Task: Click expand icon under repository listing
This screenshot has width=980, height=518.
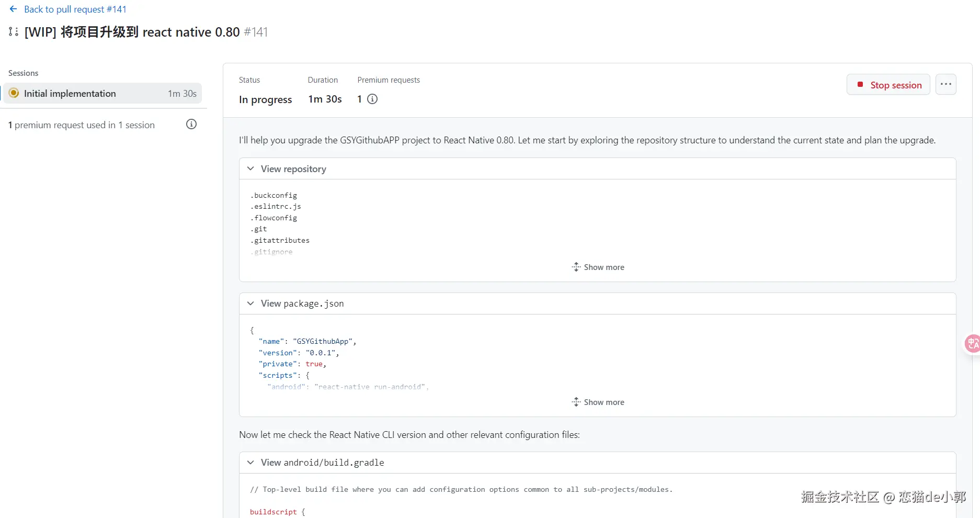Action: tap(576, 267)
